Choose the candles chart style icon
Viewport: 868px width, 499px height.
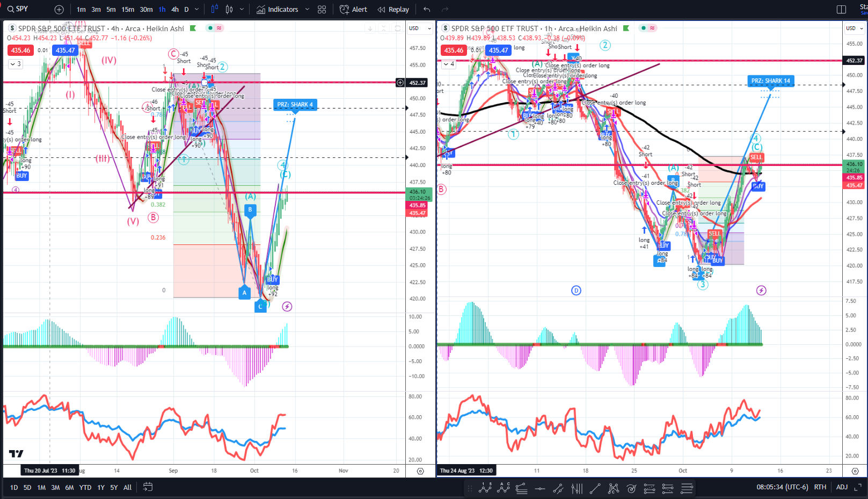pyautogui.click(x=230, y=9)
